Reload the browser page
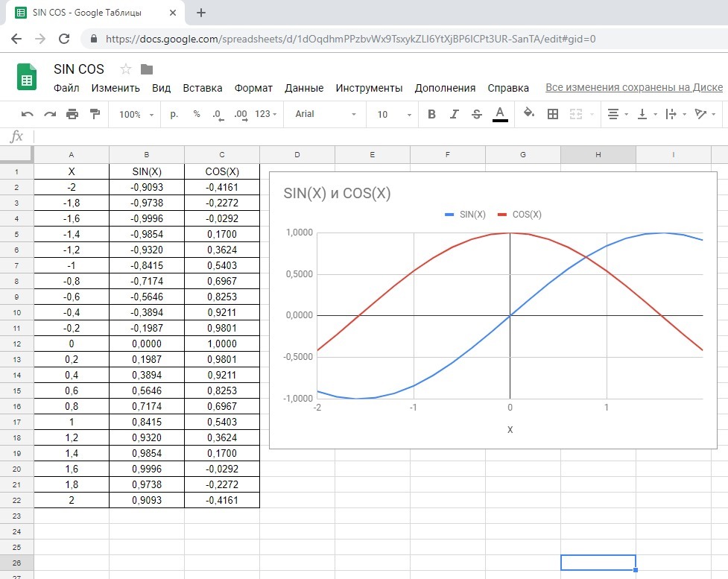This screenshot has width=728, height=579. tap(64, 39)
